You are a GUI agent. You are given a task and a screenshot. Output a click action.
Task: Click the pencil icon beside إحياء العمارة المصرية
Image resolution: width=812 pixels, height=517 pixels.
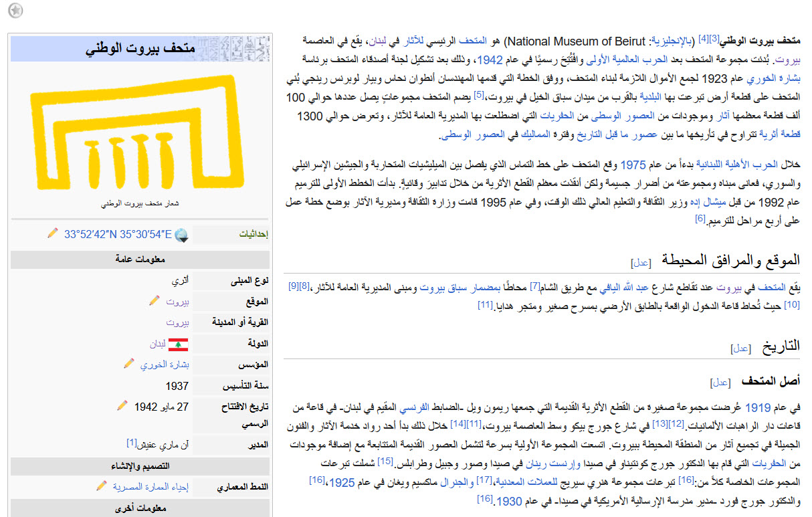[x=102, y=486]
